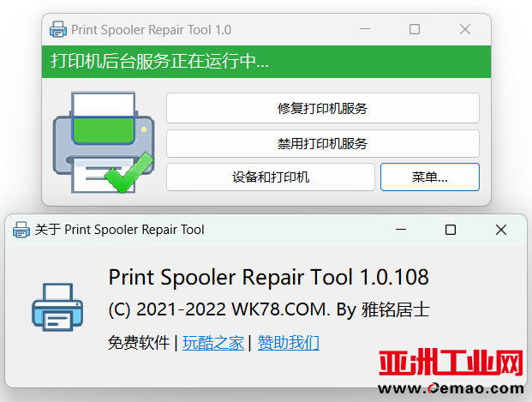Open 设备和打印机 (devices and printers)

[x=271, y=177]
